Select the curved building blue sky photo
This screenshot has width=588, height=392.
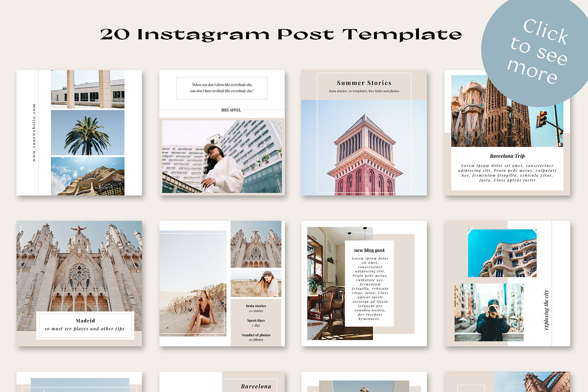pyautogui.click(x=502, y=253)
